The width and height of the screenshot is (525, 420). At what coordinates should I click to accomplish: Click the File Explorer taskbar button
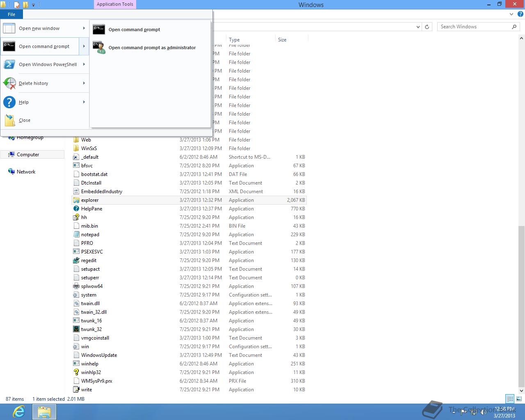(x=44, y=412)
